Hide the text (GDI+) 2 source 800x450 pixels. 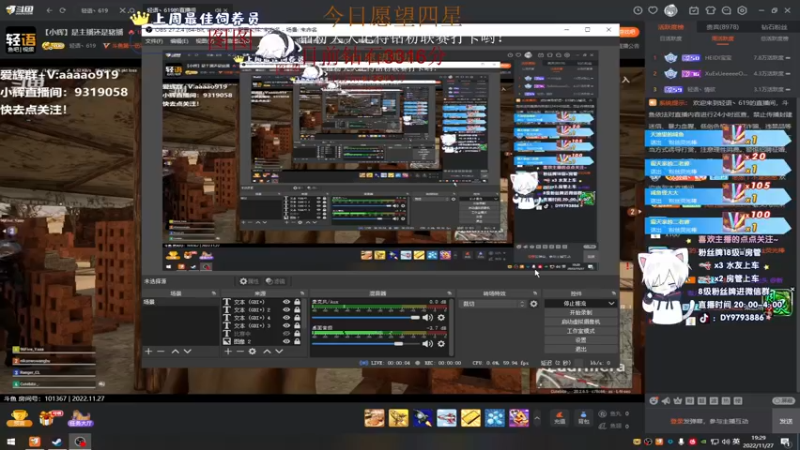pyautogui.click(x=286, y=310)
